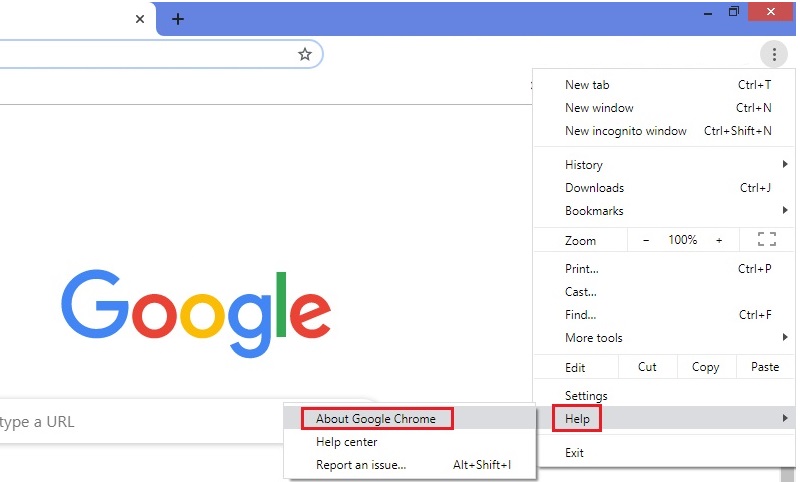Select About Google Chrome
The image size is (800, 482).
(376, 419)
